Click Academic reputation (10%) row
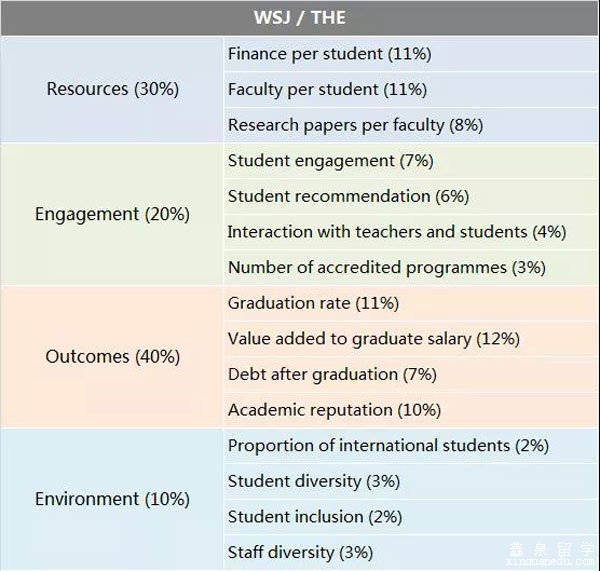The image size is (600, 571). pyautogui.click(x=411, y=409)
